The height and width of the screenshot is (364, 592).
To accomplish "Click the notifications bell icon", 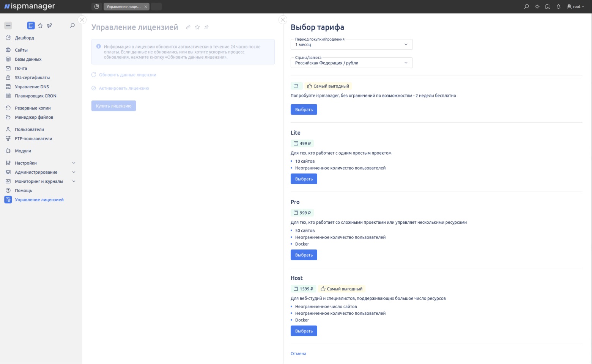I will [558, 6].
